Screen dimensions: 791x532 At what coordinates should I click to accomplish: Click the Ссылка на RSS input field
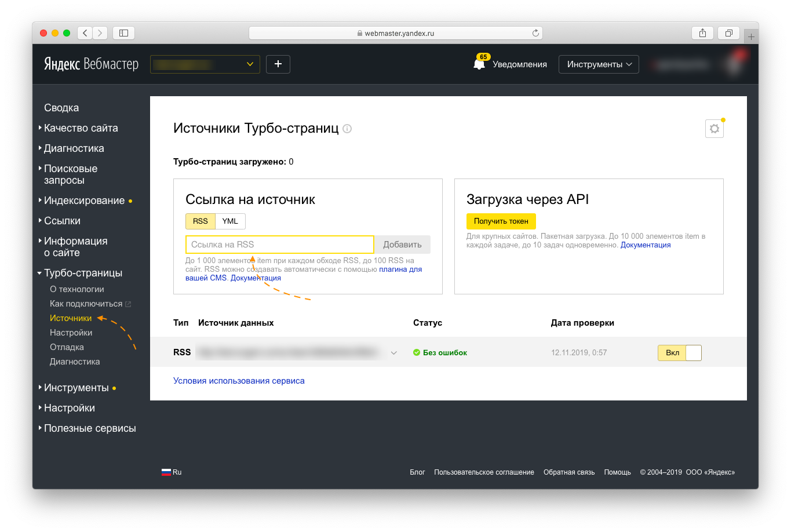pos(279,245)
